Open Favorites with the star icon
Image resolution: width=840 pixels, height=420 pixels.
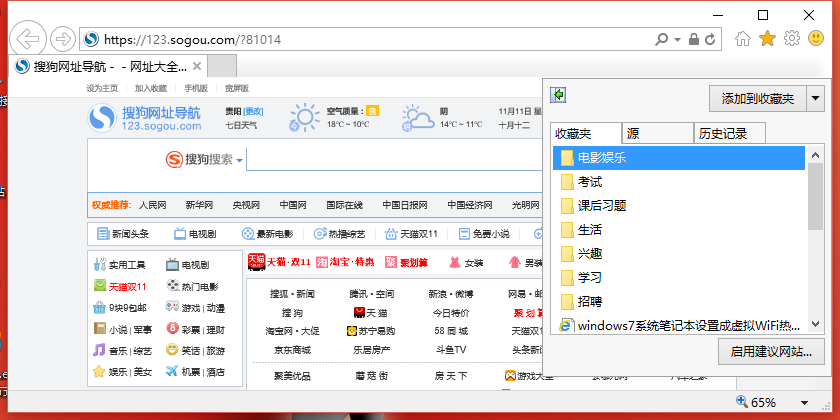click(767, 39)
